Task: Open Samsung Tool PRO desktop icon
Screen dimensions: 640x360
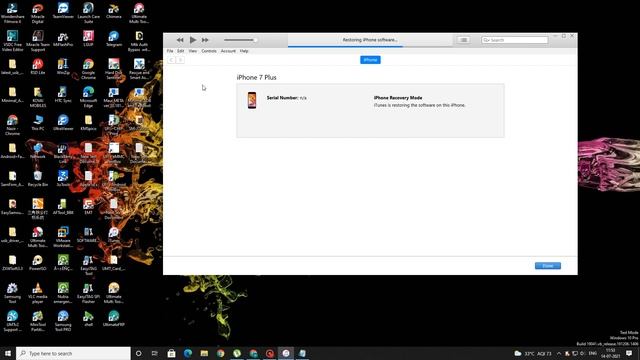Action: pos(63,321)
